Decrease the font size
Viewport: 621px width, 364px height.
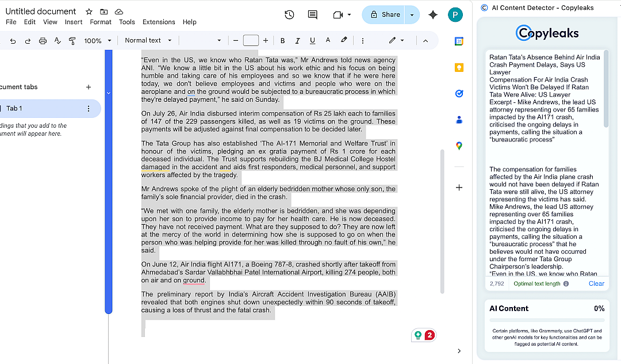point(236,40)
